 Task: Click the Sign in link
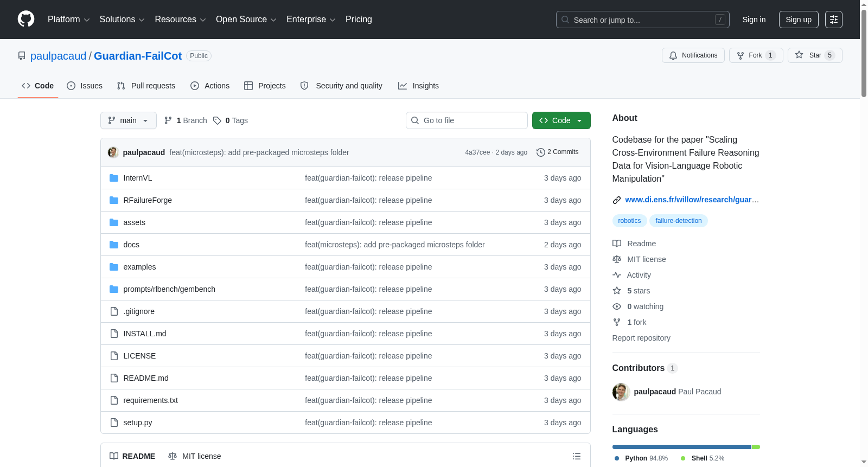point(754,20)
